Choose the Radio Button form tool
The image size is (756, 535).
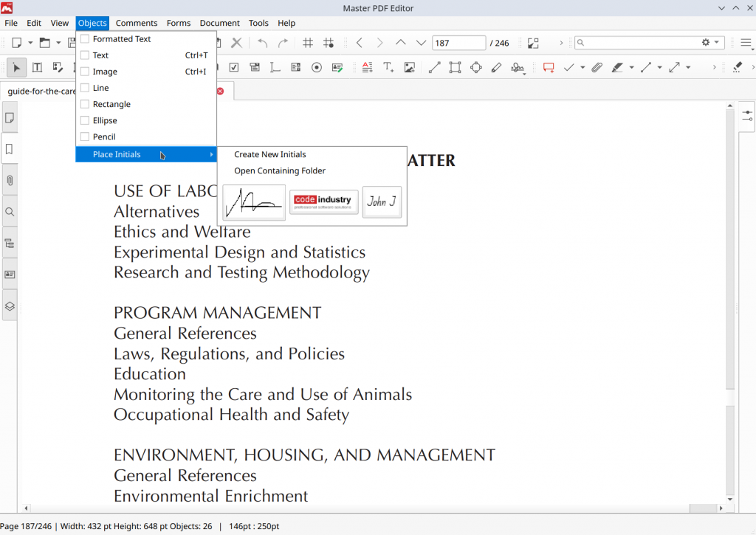coord(315,67)
